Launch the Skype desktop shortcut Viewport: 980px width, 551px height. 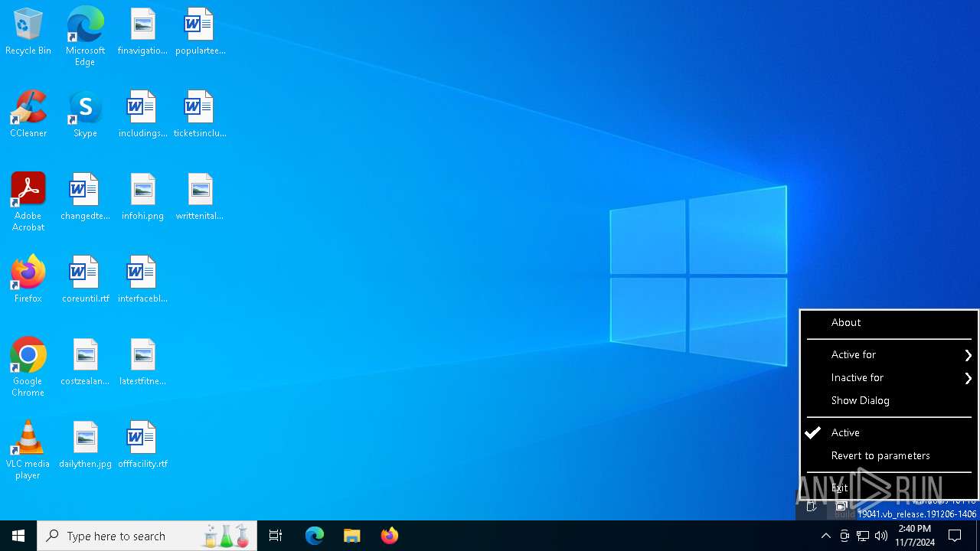(85, 115)
